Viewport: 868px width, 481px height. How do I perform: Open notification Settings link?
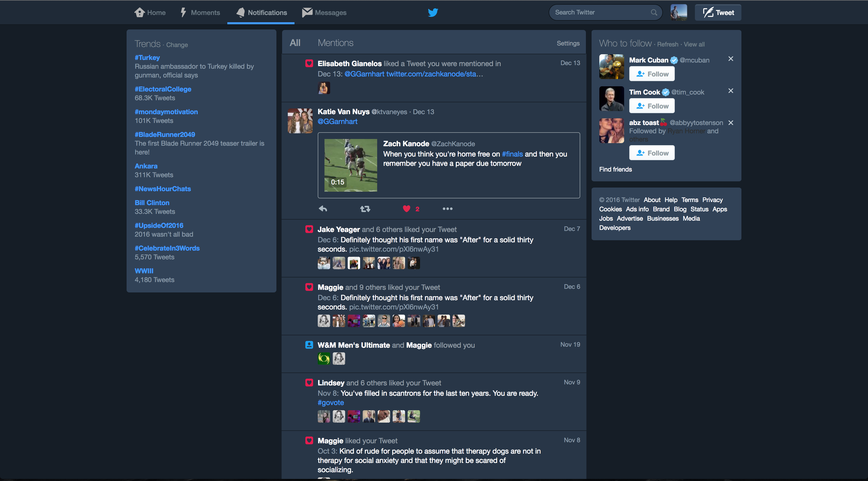[568, 43]
